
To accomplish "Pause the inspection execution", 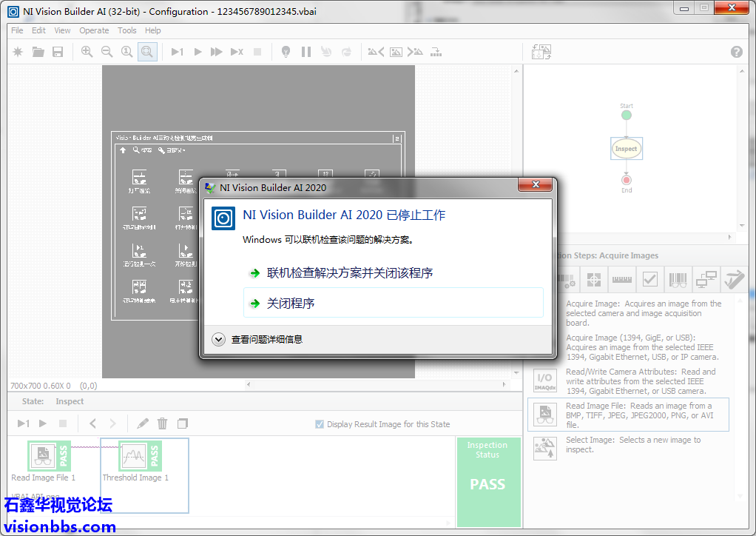I will coord(306,52).
